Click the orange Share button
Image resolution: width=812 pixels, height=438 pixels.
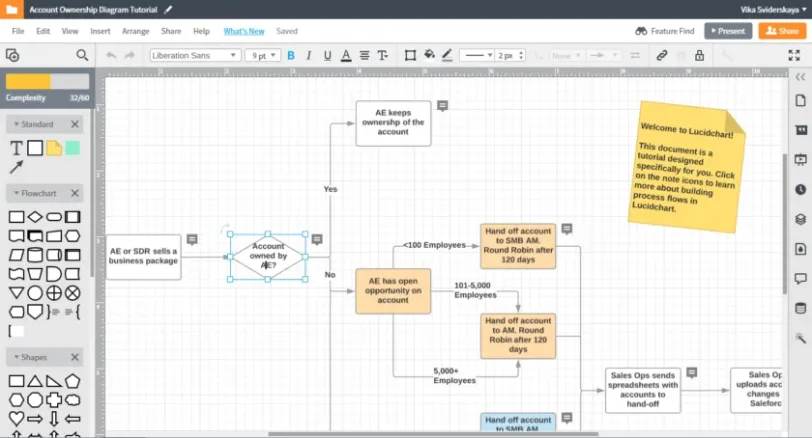(x=782, y=31)
